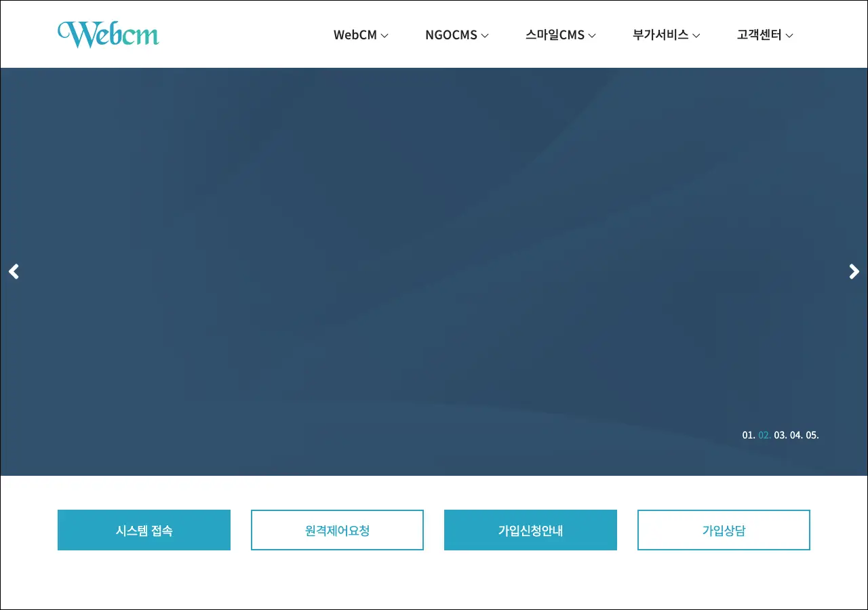Show slide 04 via the indicator

pos(796,435)
